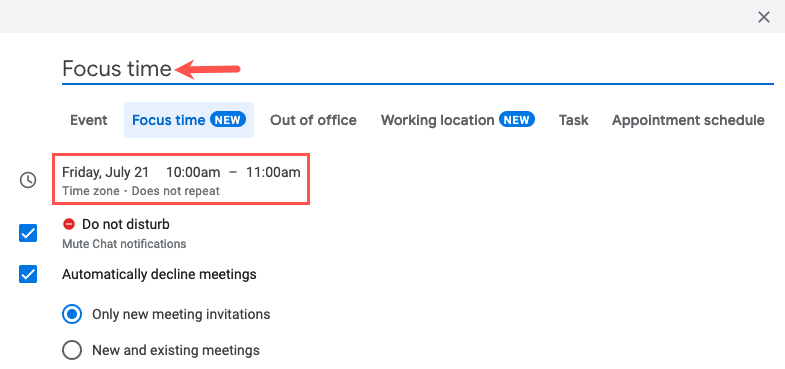
Task: Click the Do not disturb label
Action: (126, 224)
